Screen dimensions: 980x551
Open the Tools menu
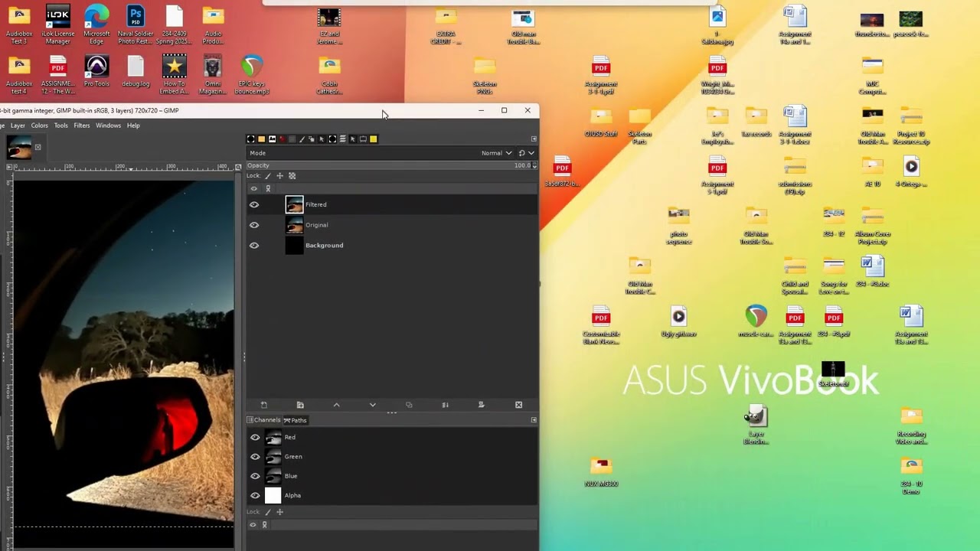point(61,126)
